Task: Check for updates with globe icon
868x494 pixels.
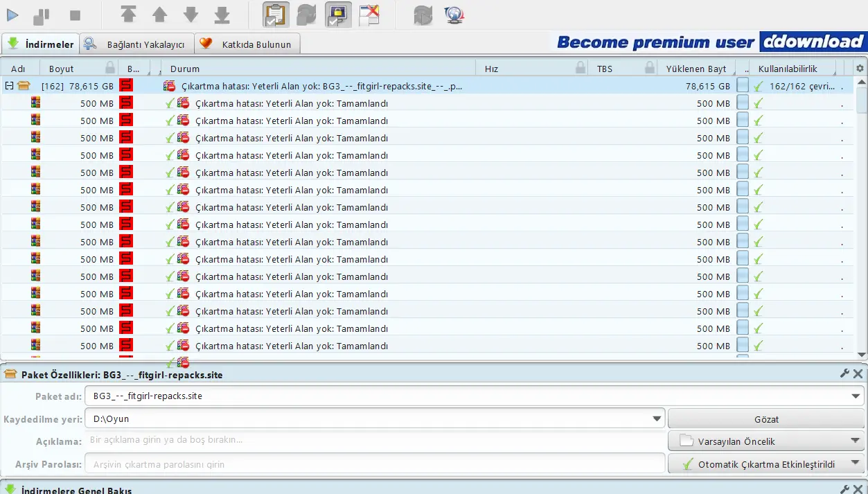Action: [454, 15]
